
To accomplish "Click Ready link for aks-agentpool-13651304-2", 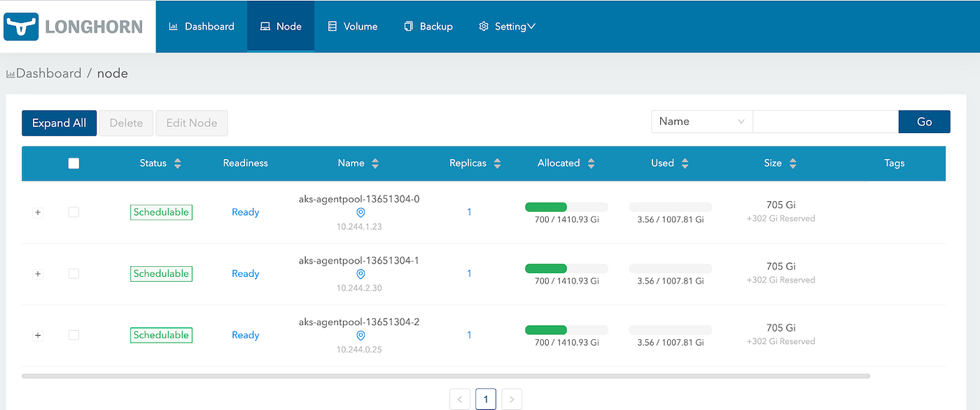I will [246, 335].
